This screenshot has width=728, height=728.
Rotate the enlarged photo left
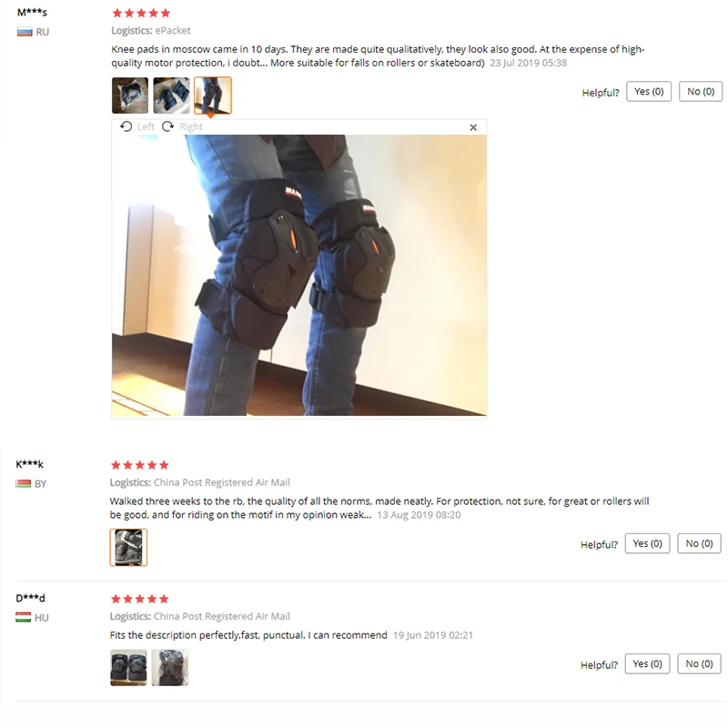click(137, 126)
